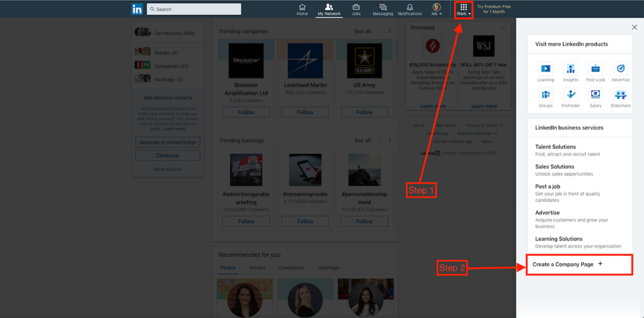Open the Advertise product icon

click(620, 72)
